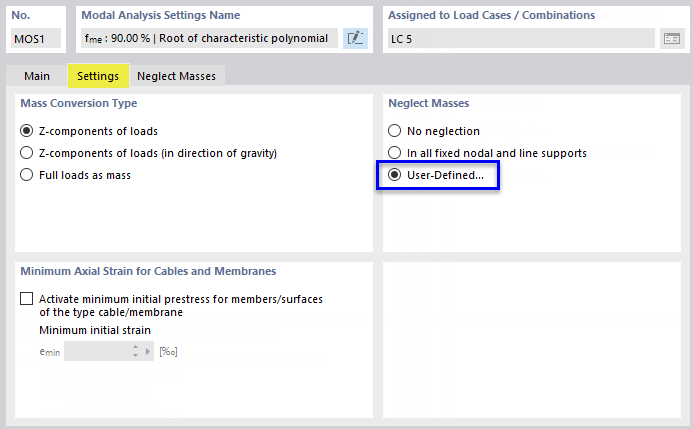
Task: Decrease the minimum initial strain value
Action: click(135, 355)
